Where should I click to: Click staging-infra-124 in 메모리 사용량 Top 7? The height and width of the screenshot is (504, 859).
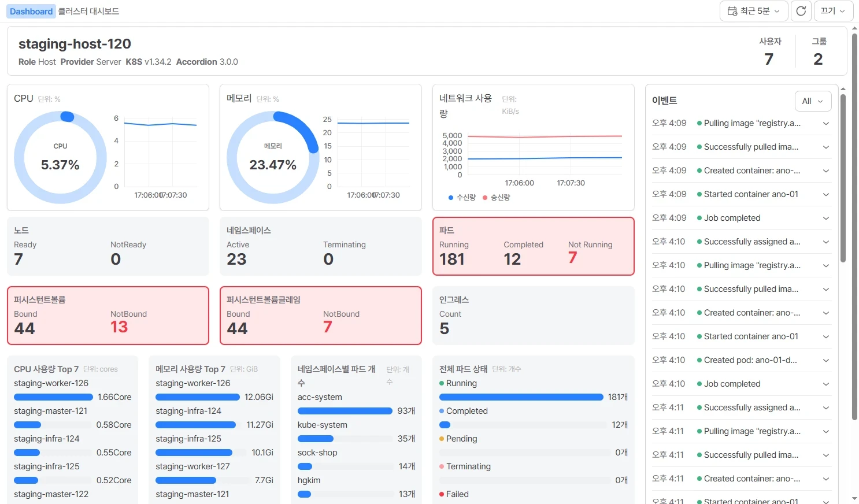click(188, 411)
